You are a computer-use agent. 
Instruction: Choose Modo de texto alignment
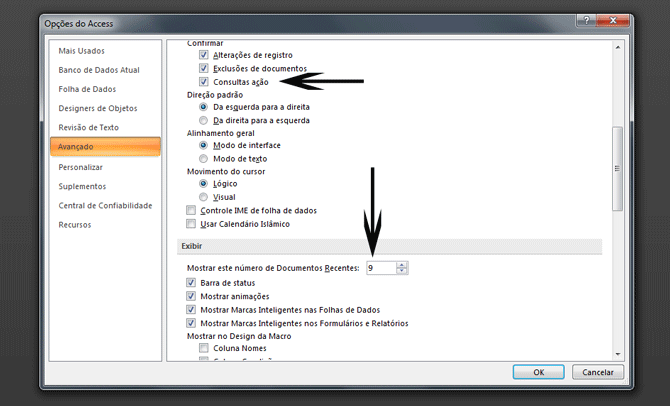(x=203, y=159)
